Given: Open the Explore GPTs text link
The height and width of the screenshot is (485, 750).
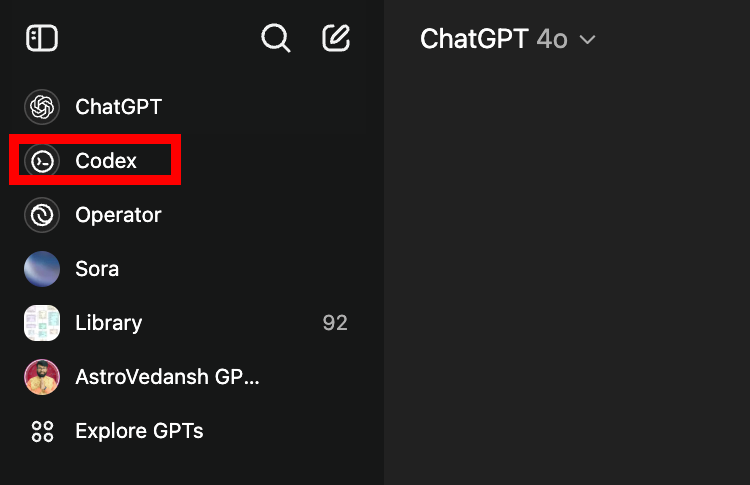Looking at the screenshot, I should click(x=139, y=431).
